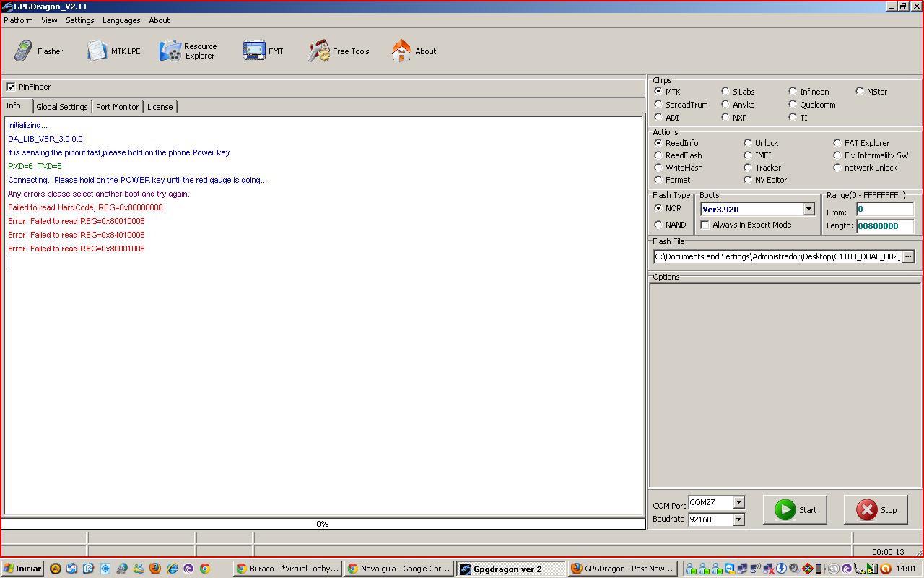
Task: Launch Chrome from quick launch bar
Action: pos(205,569)
